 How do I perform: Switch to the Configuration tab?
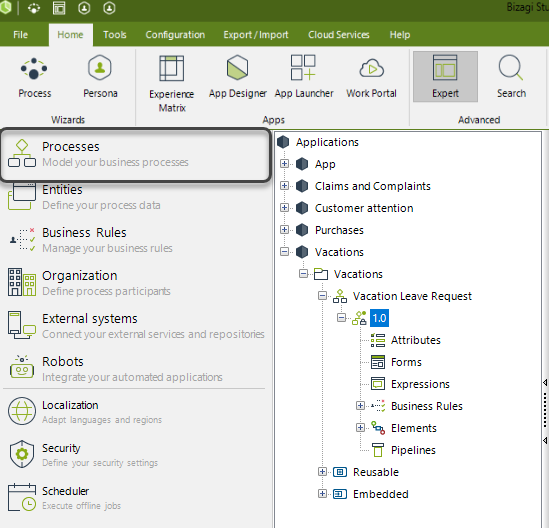tap(175, 35)
